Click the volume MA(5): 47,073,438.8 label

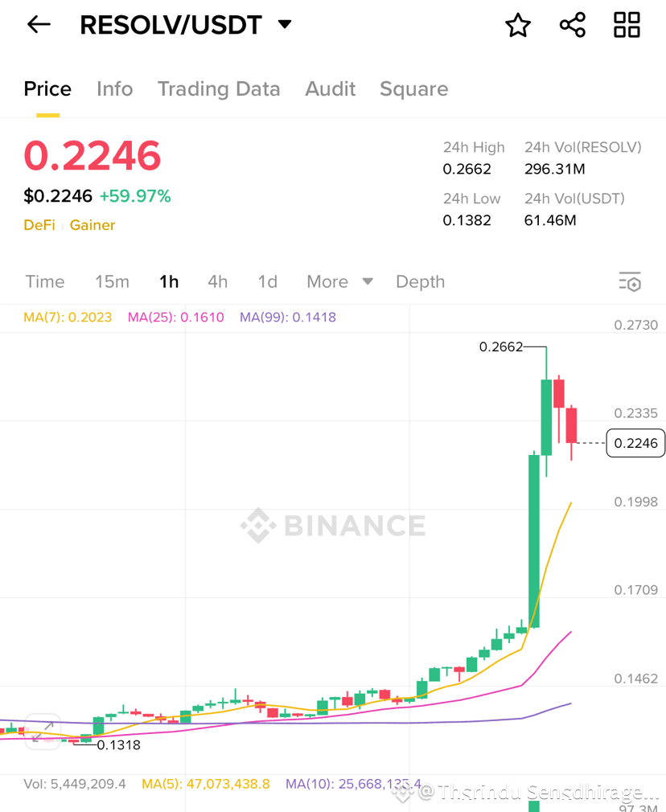coord(206,784)
